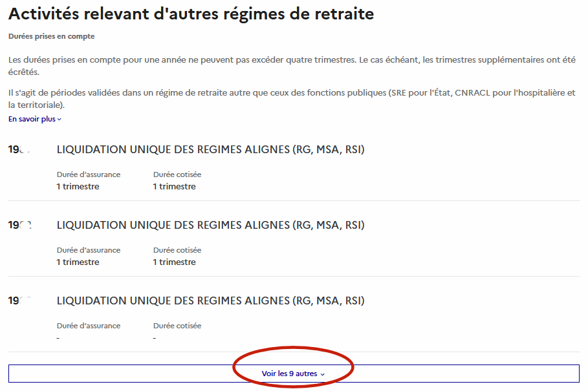Select second entry's 'Durée d'assurance' value
The width and height of the screenshot is (588, 391).
pos(78,262)
